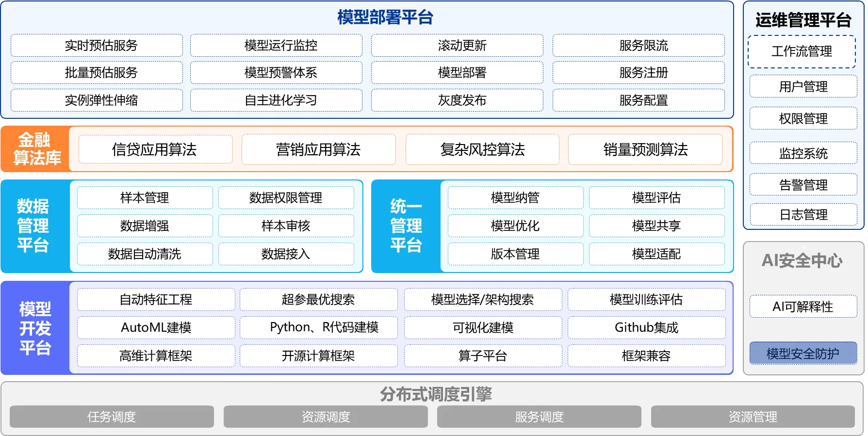This screenshot has height=436, width=868.
Task: Select the gray 服务调度 bar
Action: (539, 417)
